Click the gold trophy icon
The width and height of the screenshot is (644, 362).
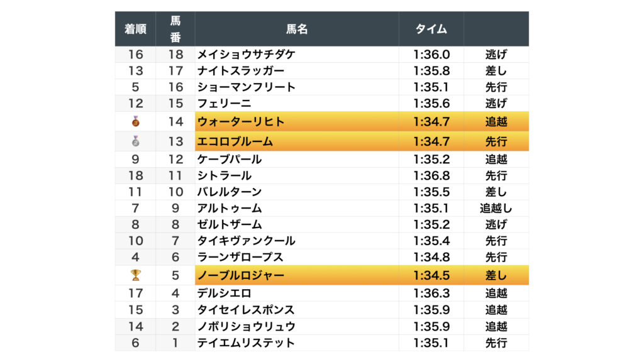pyautogui.click(x=135, y=275)
